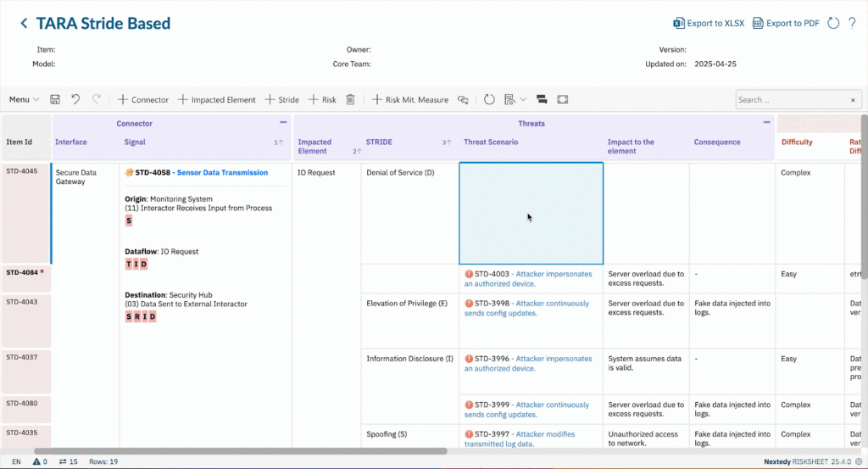Click the link-with-gear icon after Risk Mit. Measure
Image resolution: width=868 pixels, height=469 pixels.
(x=464, y=99)
